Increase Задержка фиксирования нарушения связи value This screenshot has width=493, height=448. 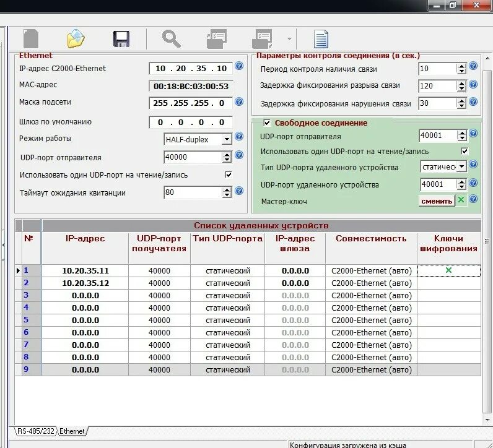tap(461, 100)
